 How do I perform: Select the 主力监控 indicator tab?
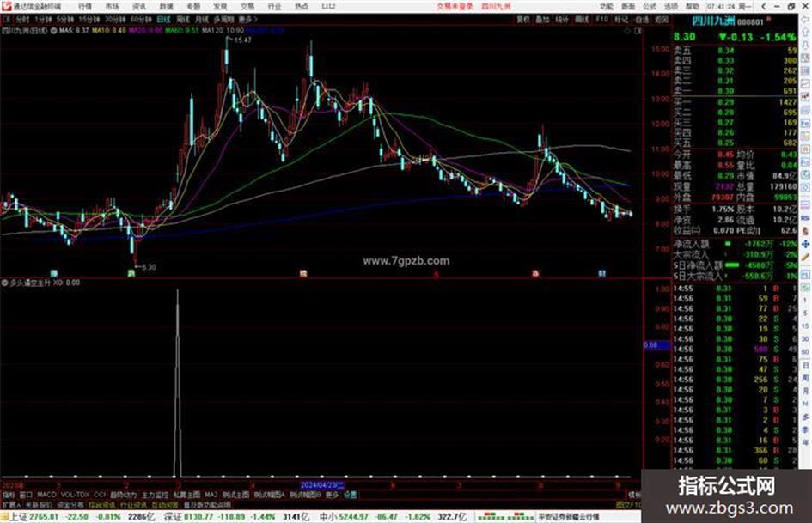155,495
